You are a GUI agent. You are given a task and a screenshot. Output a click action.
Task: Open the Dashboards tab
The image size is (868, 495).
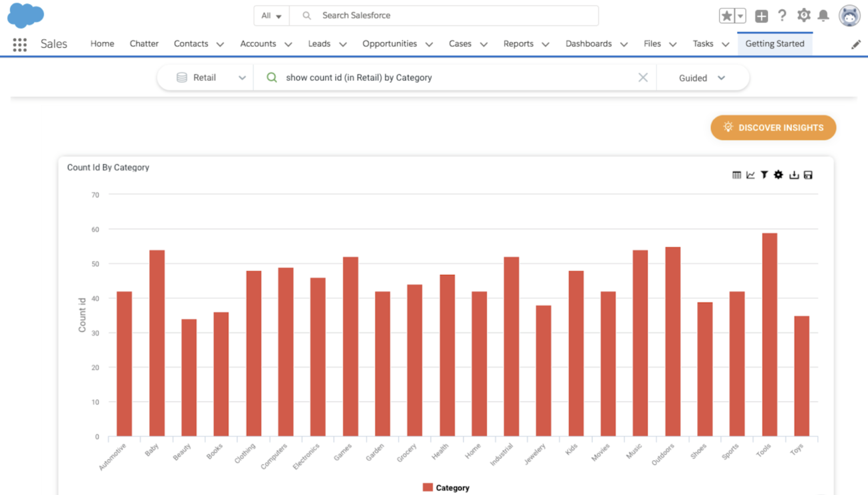[x=589, y=44]
